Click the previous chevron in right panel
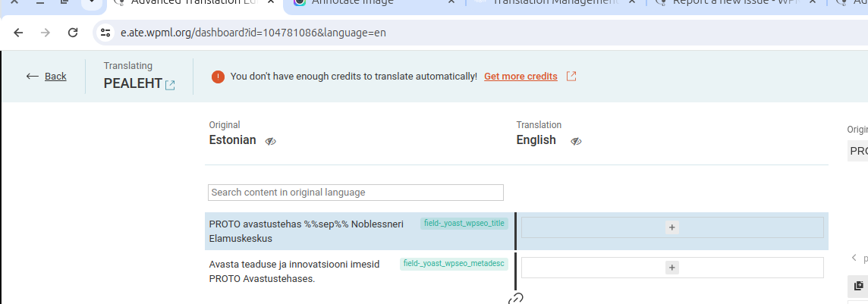Screen dimensions: 868x304 pyautogui.click(x=854, y=258)
